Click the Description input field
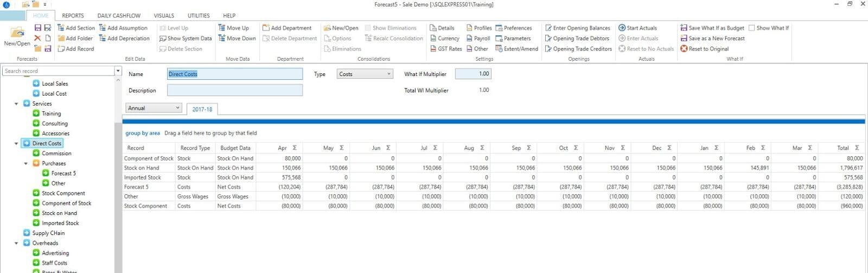The width and height of the screenshot is (868, 273). [234, 91]
